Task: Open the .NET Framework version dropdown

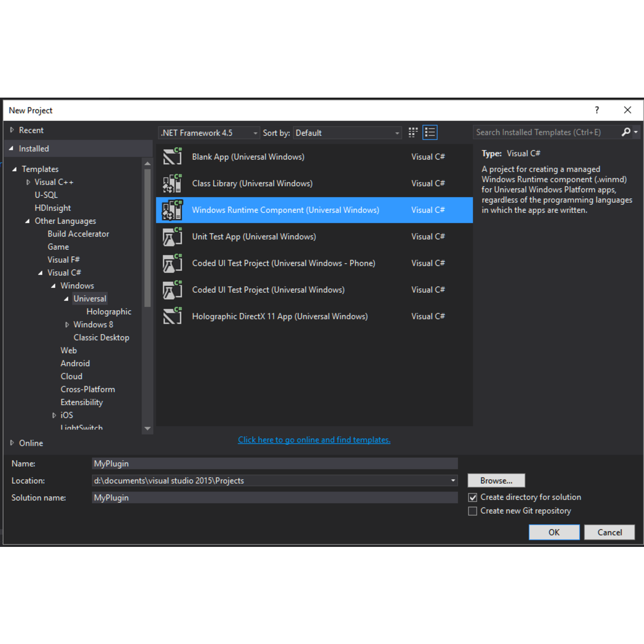Action: [x=209, y=133]
